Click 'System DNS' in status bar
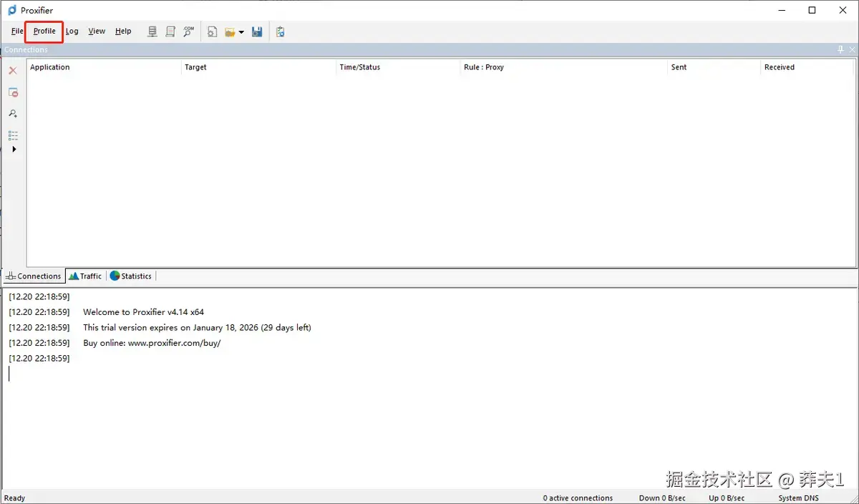Screen dimensions: 859x504 coord(798,498)
